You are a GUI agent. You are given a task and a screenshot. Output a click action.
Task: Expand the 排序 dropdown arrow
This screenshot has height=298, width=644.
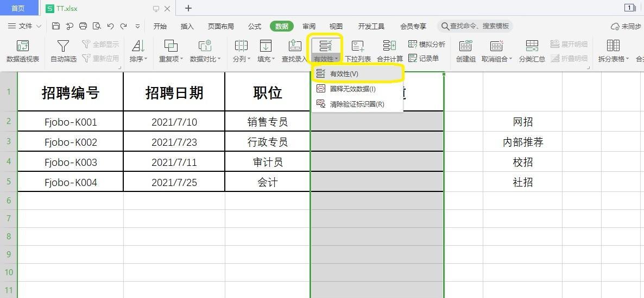146,59
